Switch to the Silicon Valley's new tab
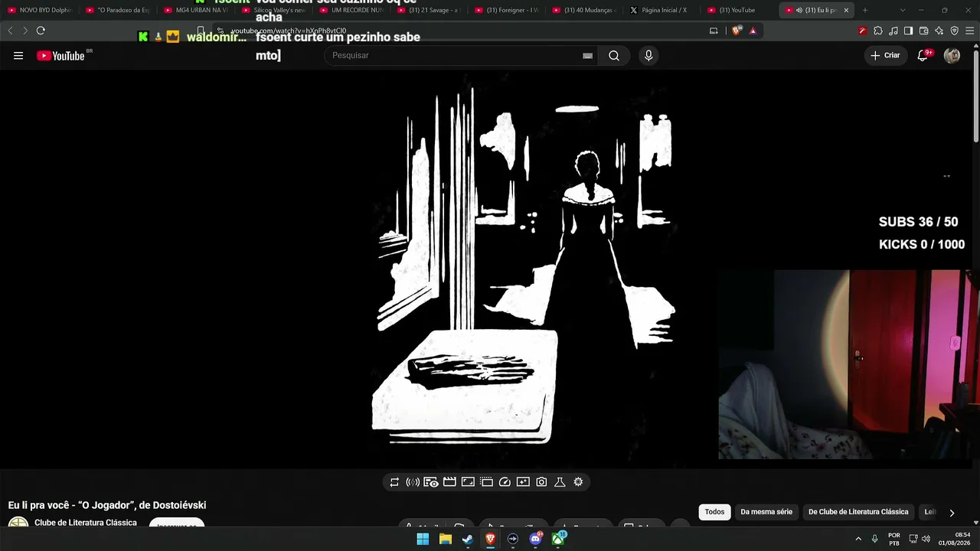This screenshot has height=551, width=980. [273, 10]
